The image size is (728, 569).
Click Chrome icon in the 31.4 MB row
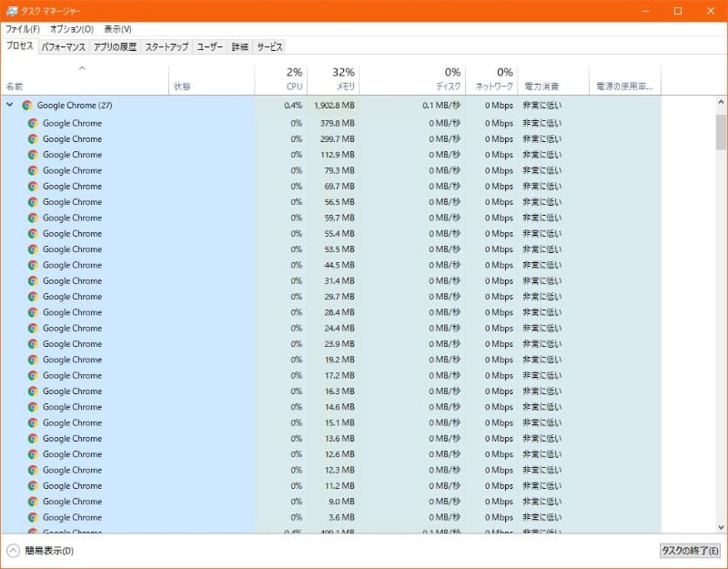point(33,281)
